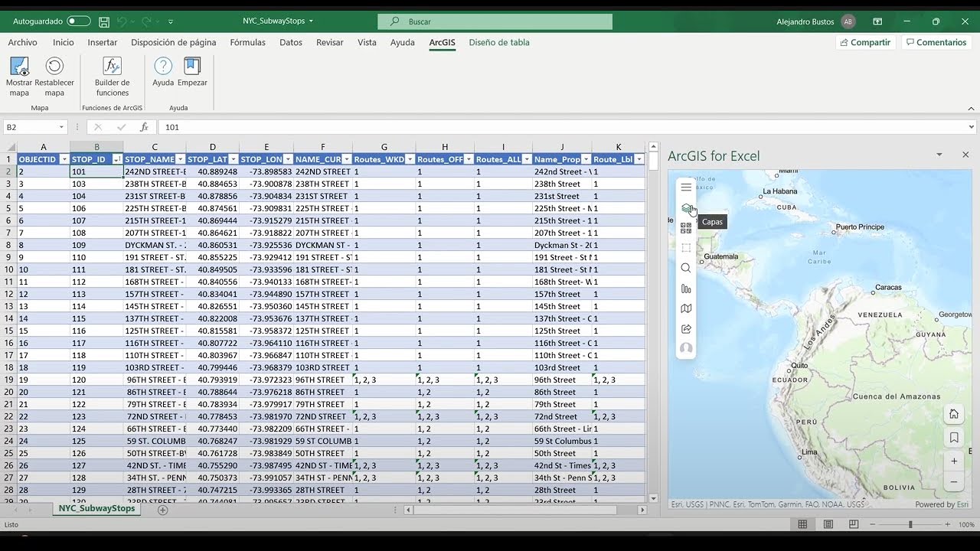Add a new sheet with plus icon
Screen dimensions: 980x551
point(162,510)
